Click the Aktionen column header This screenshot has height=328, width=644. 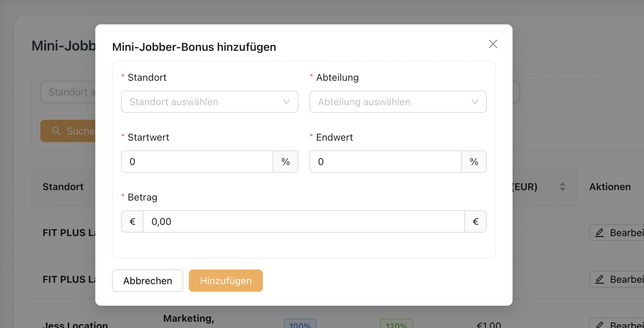(610, 187)
